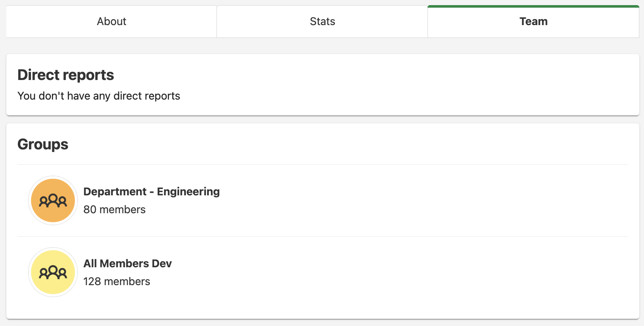Screen dimensions: 644x326
Task: Open the All Members Dev group
Action: [x=127, y=263]
